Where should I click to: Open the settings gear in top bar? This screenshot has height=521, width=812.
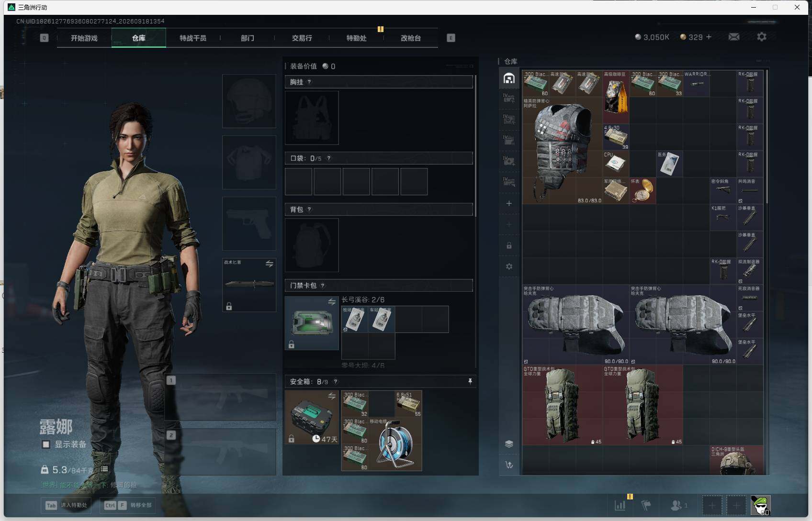point(762,37)
